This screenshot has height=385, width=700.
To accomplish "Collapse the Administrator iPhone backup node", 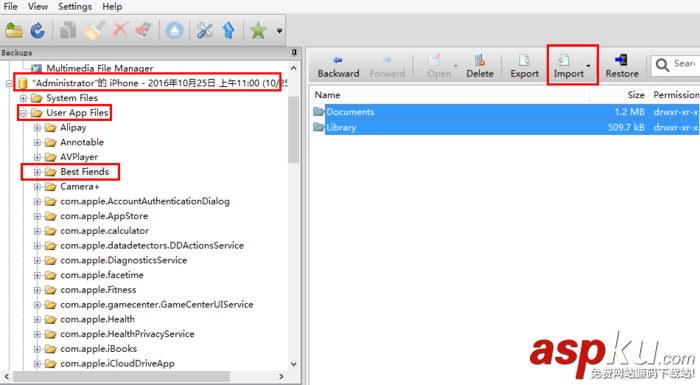I will click(9, 83).
